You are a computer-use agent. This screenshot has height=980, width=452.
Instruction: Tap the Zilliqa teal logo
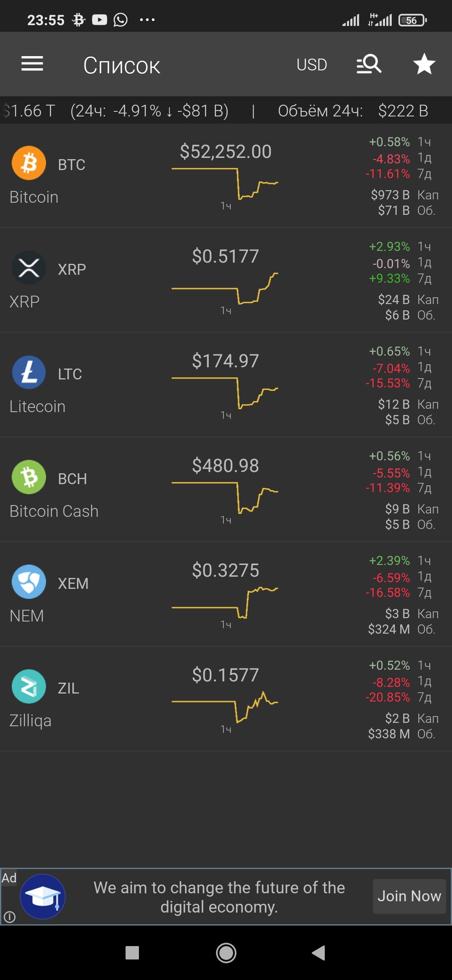[x=29, y=686]
